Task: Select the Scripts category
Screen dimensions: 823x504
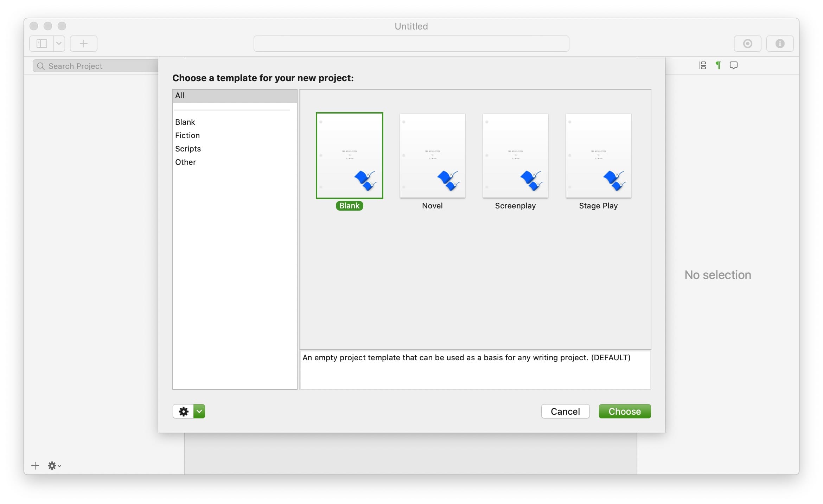Action: coord(188,149)
